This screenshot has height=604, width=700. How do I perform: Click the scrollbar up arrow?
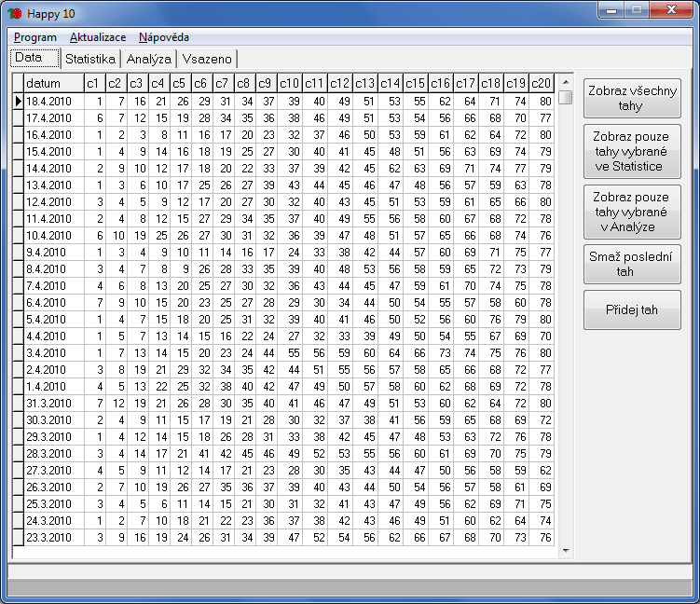(x=566, y=82)
